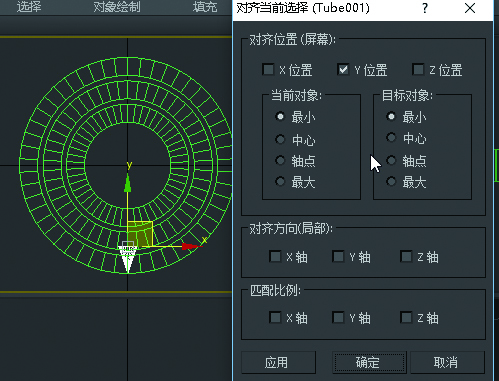This screenshot has width=499, height=381.
Task: Enable the Z 位置 checkbox
Action: coord(418,70)
